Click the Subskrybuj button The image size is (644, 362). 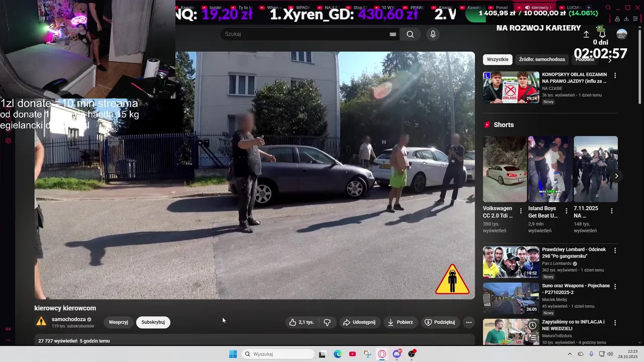153,322
